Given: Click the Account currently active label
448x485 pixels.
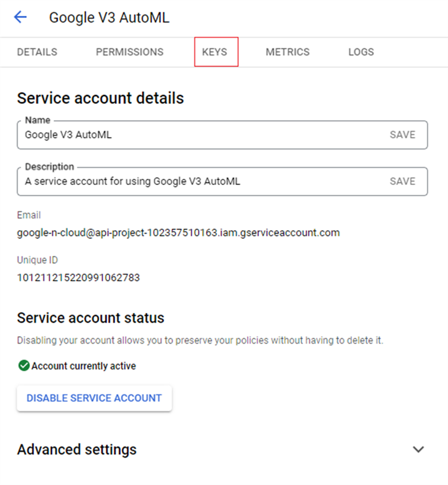Looking at the screenshot, I should pyautogui.click(x=84, y=366).
